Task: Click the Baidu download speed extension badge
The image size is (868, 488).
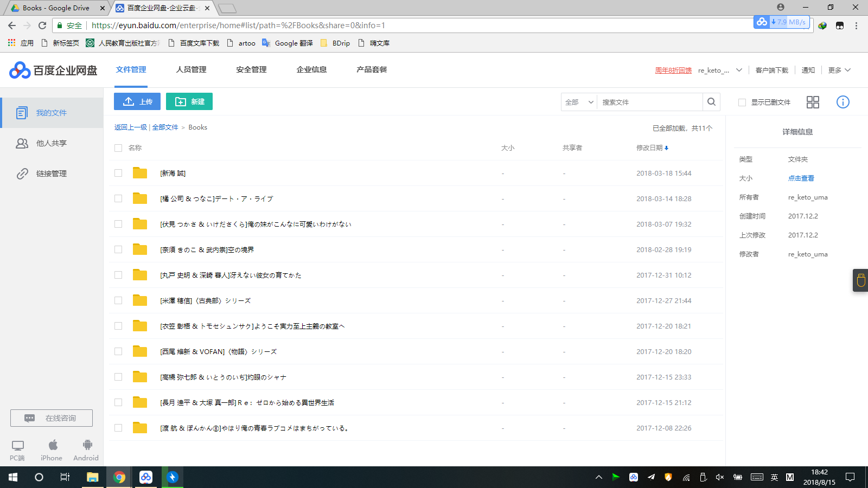Action: point(782,22)
